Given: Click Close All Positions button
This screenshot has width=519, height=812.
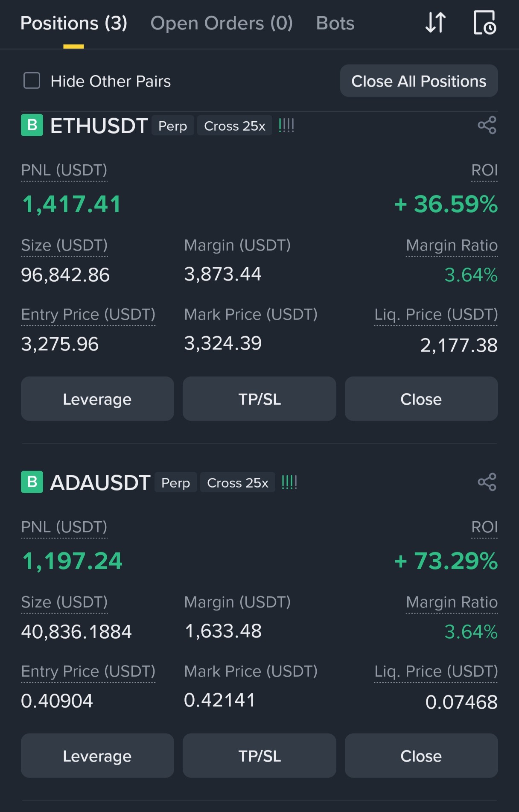Looking at the screenshot, I should [419, 81].
